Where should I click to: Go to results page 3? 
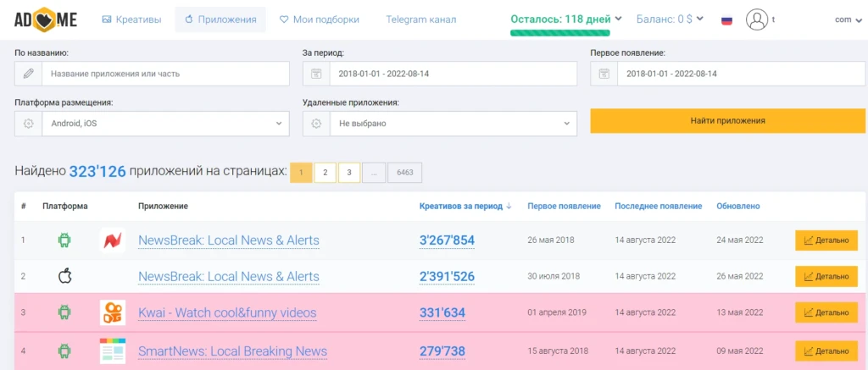coord(349,173)
